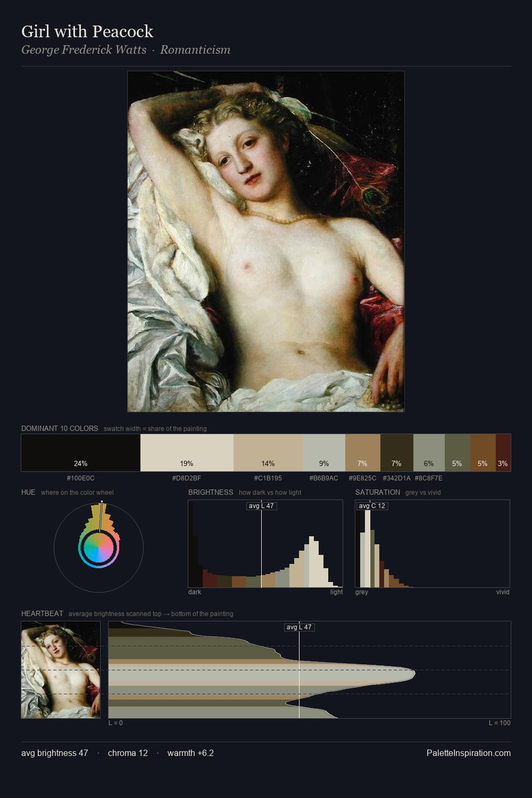Click the #9E825C brown swatch labeled 7%
Screen dimensions: 532x798
pos(363,453)
